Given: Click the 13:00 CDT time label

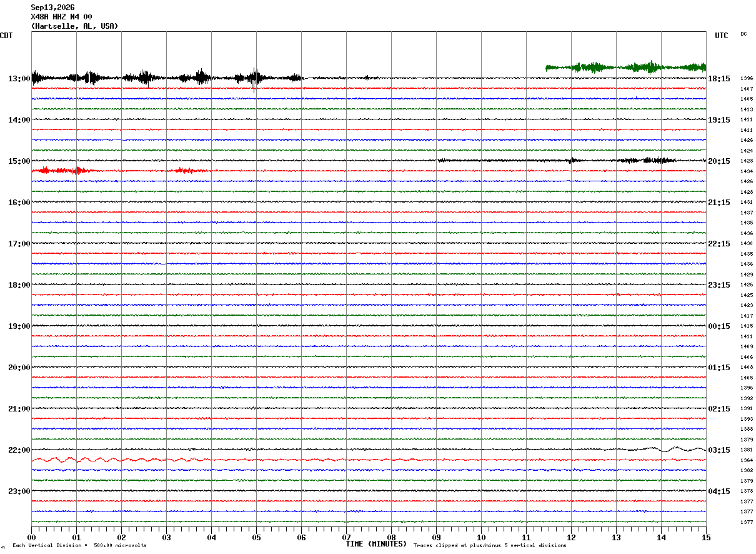Looking at the screenshot, I should click(19, 79).
